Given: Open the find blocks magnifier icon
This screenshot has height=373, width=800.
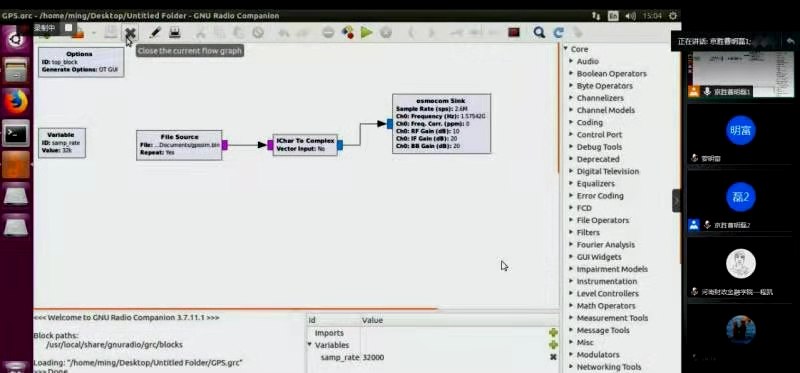Looking at the screenshot, I should pyautogui.click(x=539, y=33).
